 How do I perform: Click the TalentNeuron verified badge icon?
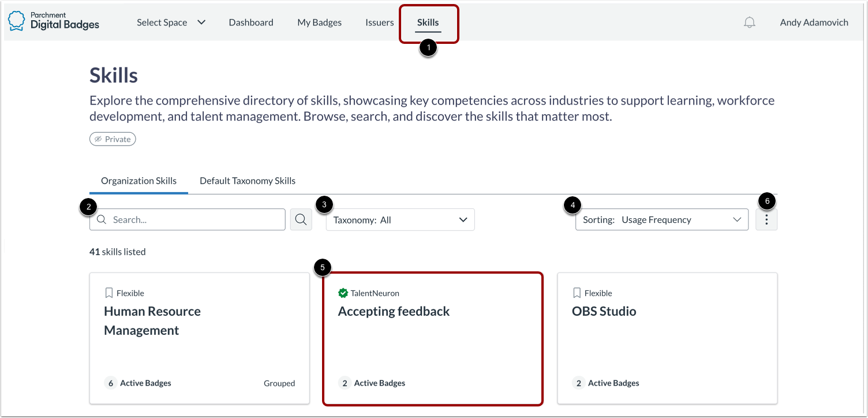[x=343, y=293]
